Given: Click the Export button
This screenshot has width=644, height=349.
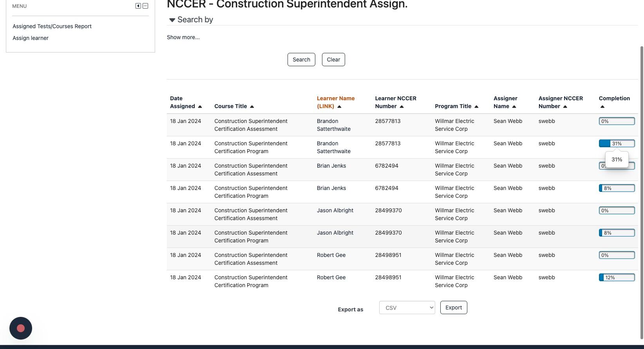Looking at the screenshot, I should pyautogui.click(x=454, y=307).
